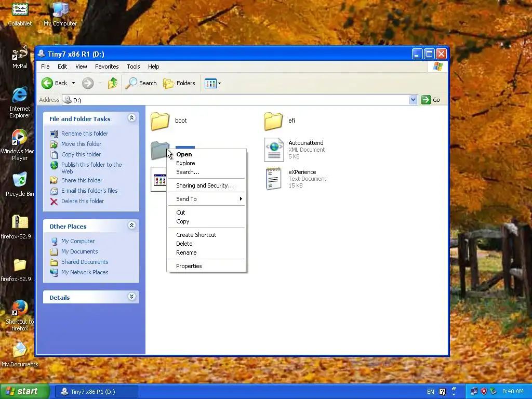
Task: Click Copy this folder link
Action: tap(81, 154)
